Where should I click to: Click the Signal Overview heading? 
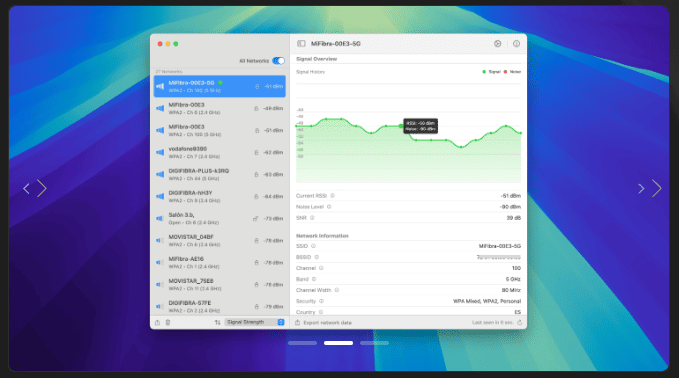point(317,59)
